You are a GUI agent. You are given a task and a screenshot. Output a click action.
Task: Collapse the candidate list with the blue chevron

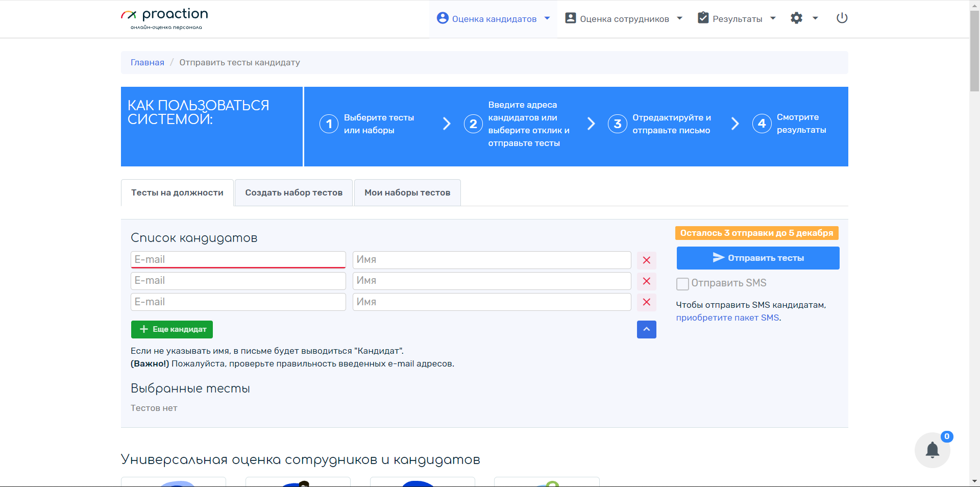click(647, 329)
